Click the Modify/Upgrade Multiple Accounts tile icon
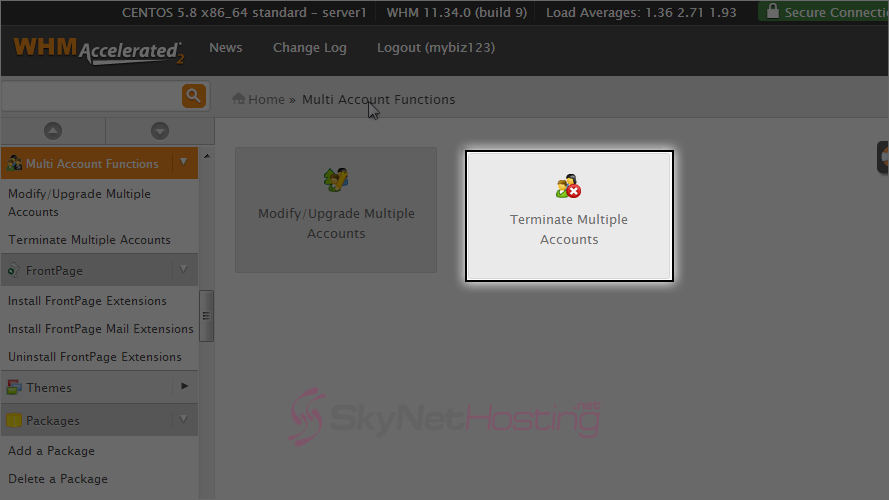 tap(336, 180)
